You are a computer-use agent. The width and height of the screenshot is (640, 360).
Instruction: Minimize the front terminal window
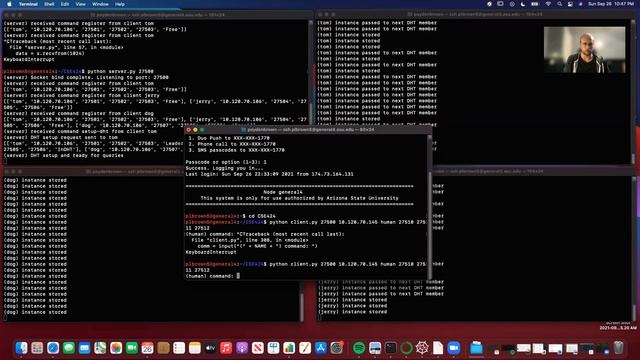point(195,130)
